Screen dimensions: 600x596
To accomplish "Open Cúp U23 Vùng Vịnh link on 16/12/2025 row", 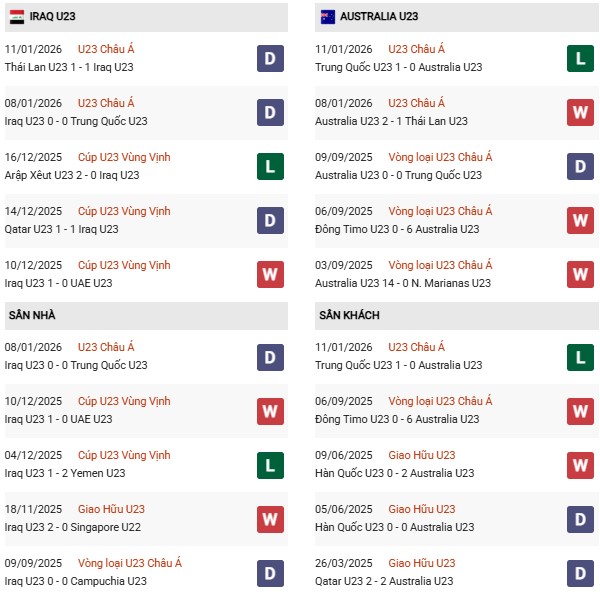I will pyautogui.click(x=124, y=157).
